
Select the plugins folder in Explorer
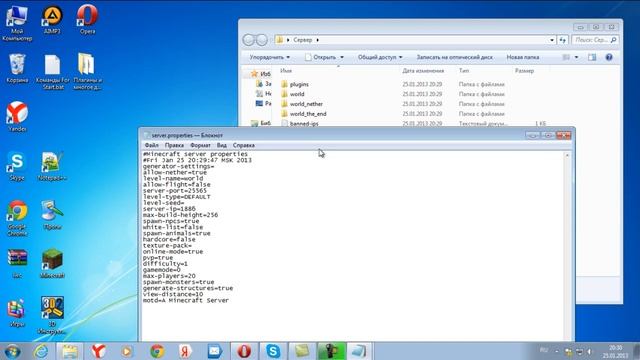[299, 84]
